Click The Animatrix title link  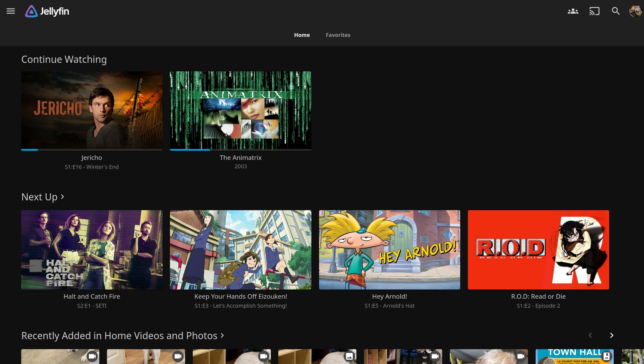click(241, 158)
